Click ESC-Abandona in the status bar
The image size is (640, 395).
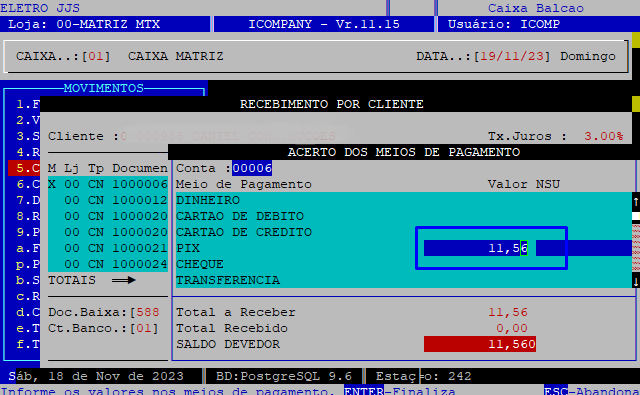click(x=592, y=391)
